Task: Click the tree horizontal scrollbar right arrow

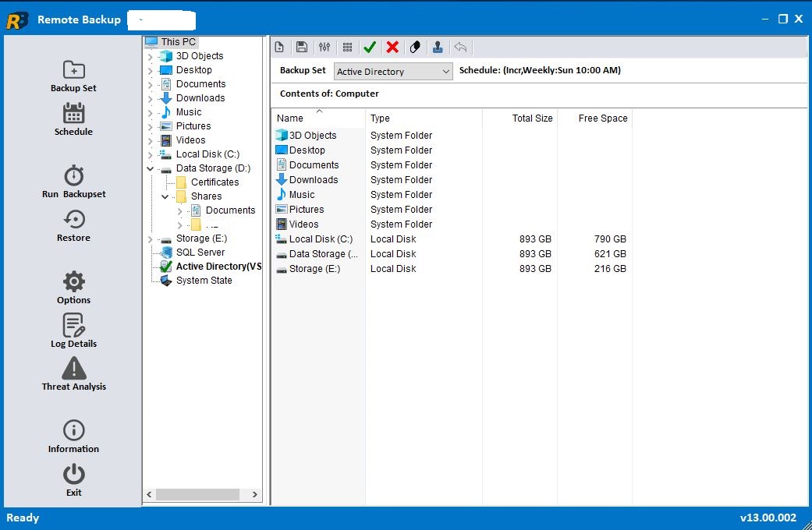Action: click(255, 494)
